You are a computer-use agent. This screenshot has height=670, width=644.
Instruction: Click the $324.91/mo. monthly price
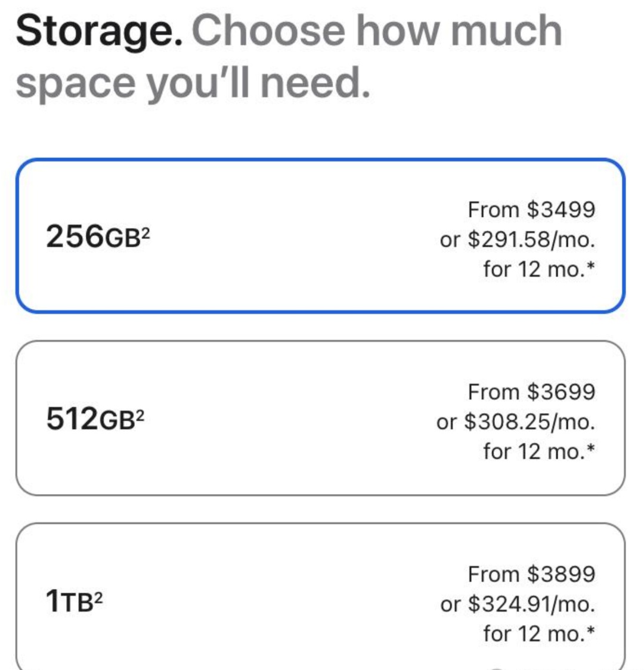[x=532, y=604]
